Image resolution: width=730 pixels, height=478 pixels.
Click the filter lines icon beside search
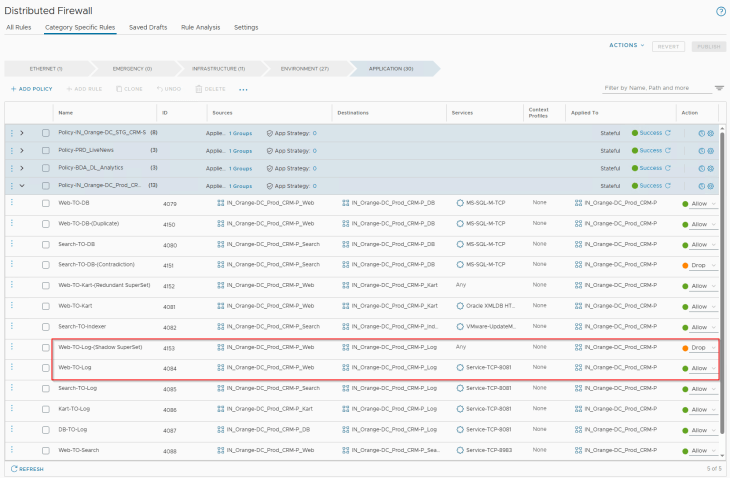point(719,89)
